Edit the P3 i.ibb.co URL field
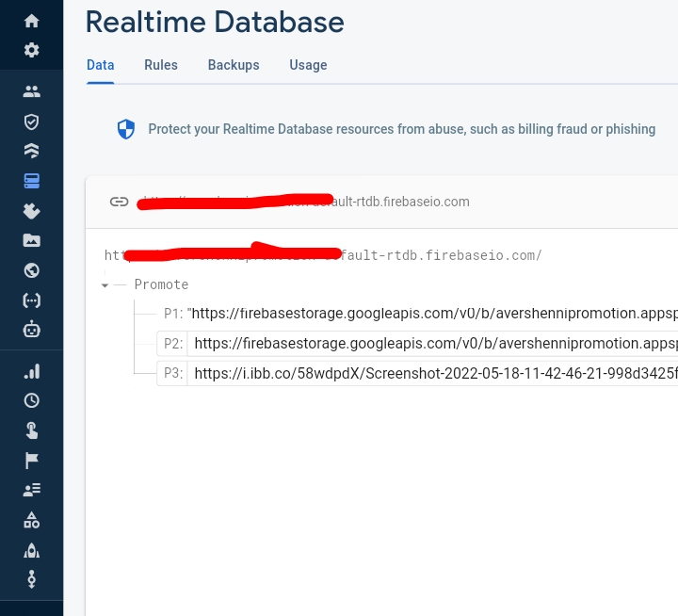The width and height of the screenshot is (678, 616). [432, 373]
